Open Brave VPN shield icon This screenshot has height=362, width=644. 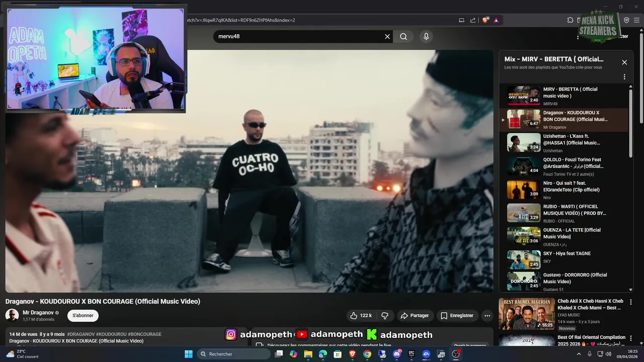pyautogui.click(x=626, y=20)
